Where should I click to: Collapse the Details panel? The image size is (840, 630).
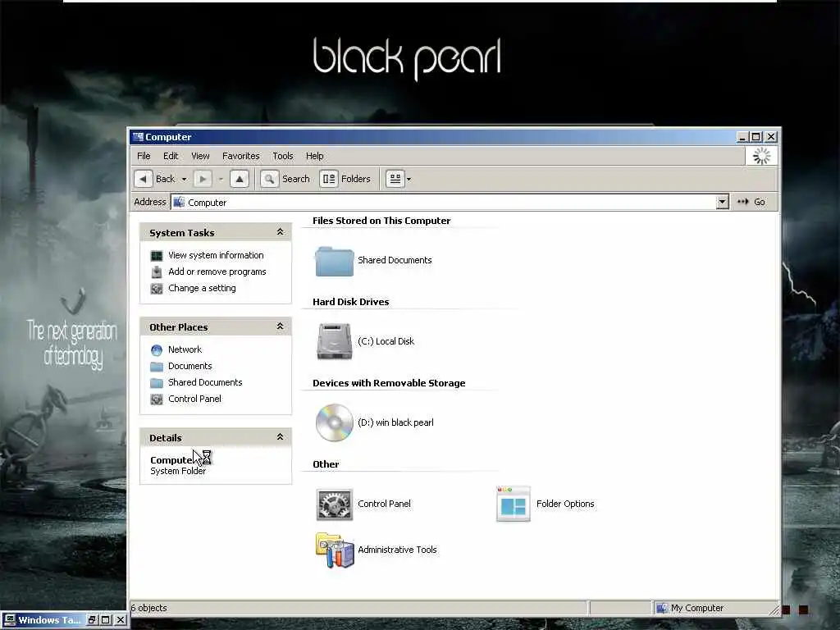point(280,437)
